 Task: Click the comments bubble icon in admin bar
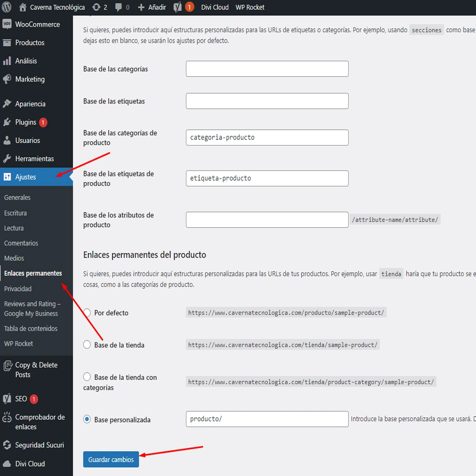click(x=119, y=7)
